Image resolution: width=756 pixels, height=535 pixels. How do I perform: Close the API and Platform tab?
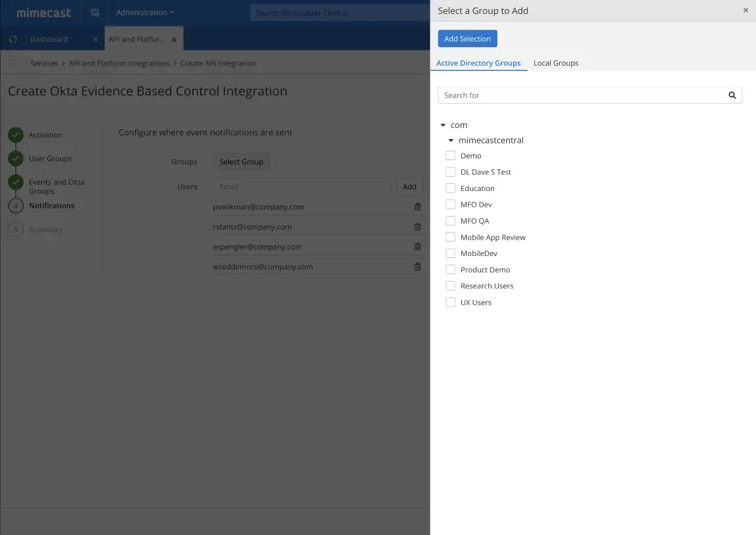(x=174, y=39)
